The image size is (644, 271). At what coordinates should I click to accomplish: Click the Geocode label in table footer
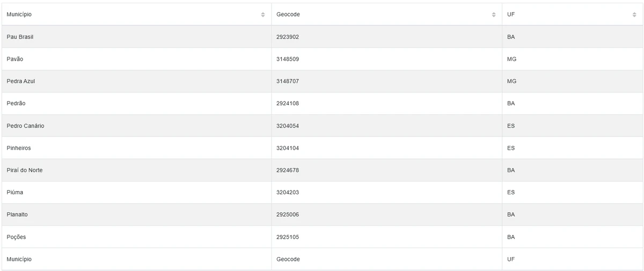pos(288,259)
